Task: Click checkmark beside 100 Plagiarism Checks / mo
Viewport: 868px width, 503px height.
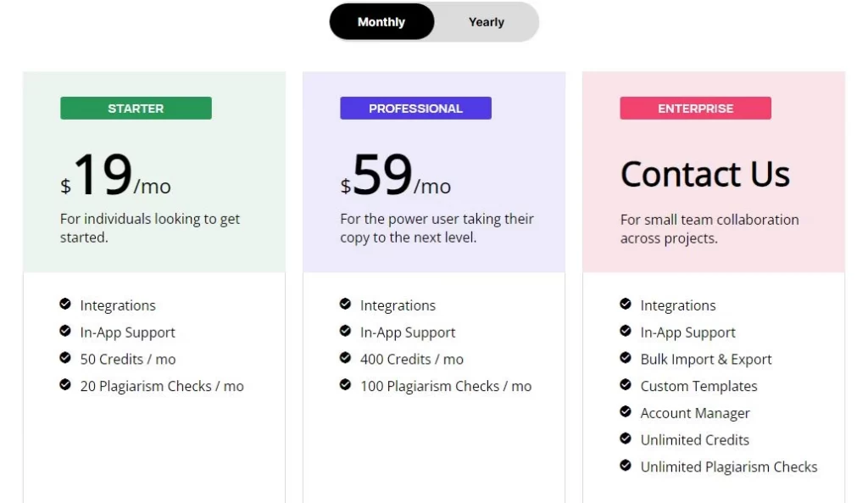Action: (346, 385)
